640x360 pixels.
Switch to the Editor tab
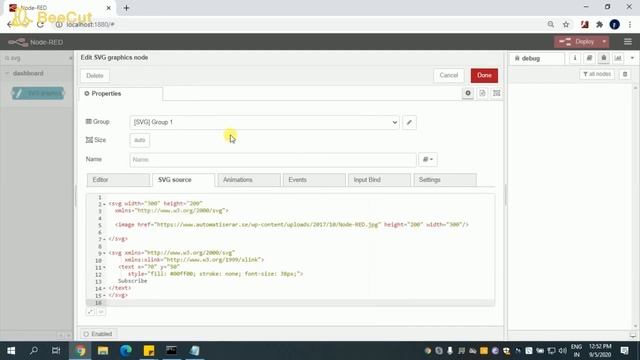(x=118, y=180)
